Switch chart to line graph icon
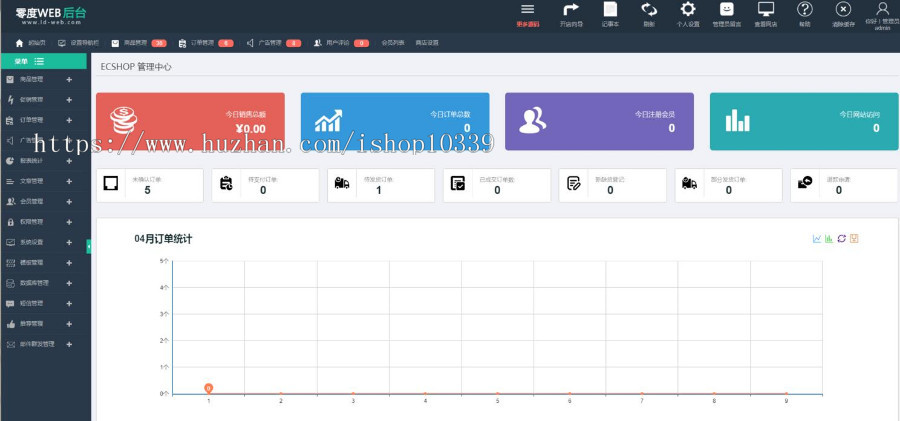This screenshot has width=900, height=421. [817, 238]
